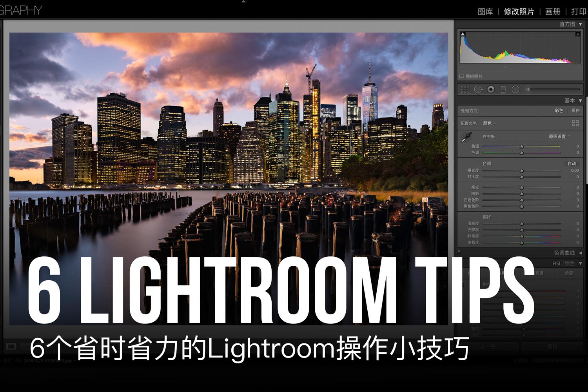Adjust the 去朦胧 dehaze slider
Viewport: 588px width, 392px height.
(x=522, y=230)
